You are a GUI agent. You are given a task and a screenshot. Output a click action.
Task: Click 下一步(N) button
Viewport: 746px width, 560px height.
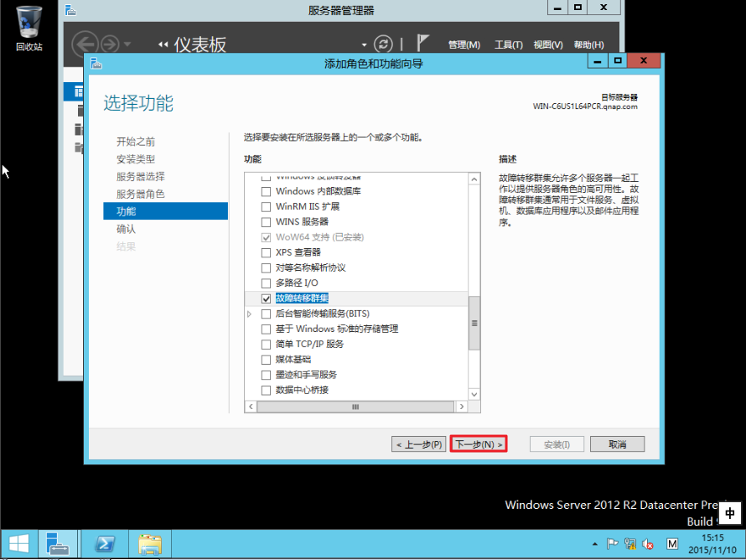[478, 444]
